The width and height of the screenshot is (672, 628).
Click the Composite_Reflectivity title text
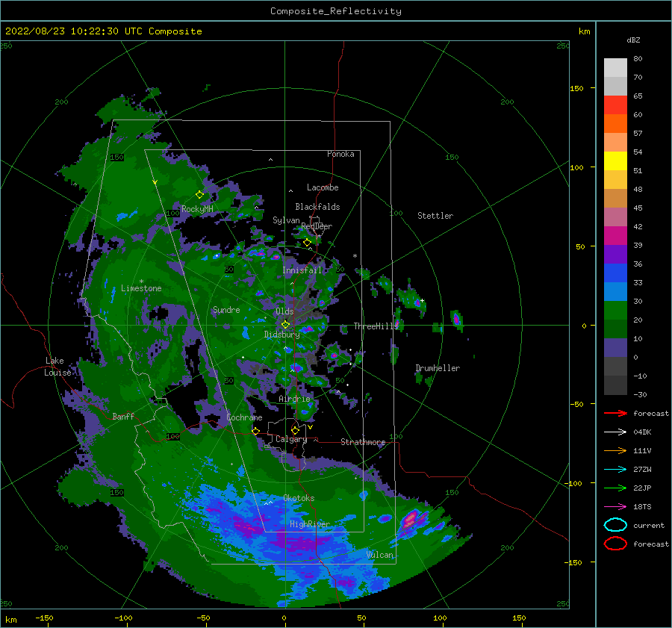(x=336, y=11)
